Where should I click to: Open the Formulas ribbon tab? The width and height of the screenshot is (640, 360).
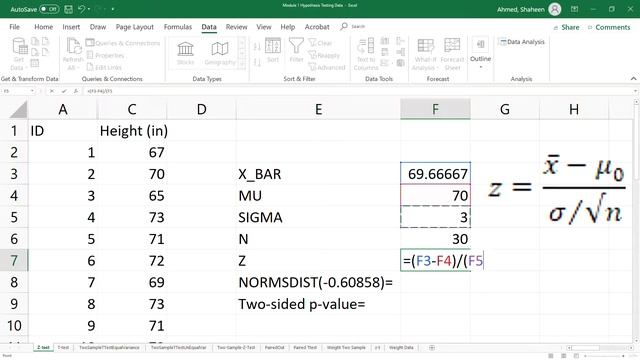[x=178, y=27]
